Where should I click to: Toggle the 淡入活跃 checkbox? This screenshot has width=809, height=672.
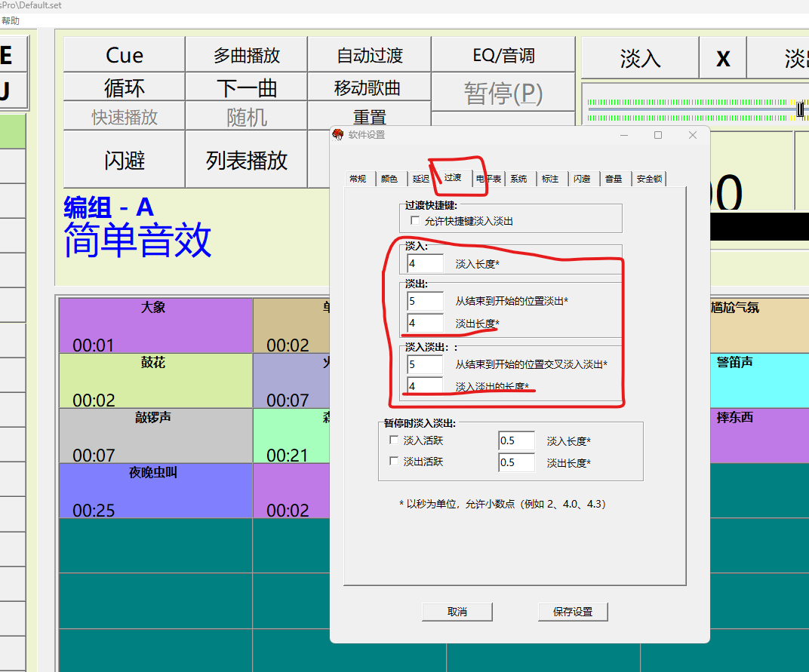click(x=394, y=440)
